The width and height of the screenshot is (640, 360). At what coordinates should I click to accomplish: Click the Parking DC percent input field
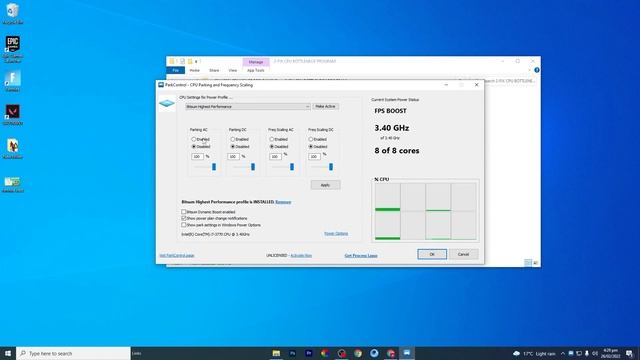coord(233,157)
